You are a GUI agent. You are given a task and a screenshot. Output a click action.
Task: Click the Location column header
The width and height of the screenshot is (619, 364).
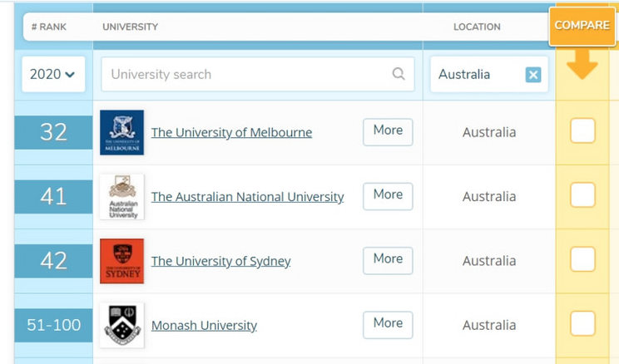[477, 27]
